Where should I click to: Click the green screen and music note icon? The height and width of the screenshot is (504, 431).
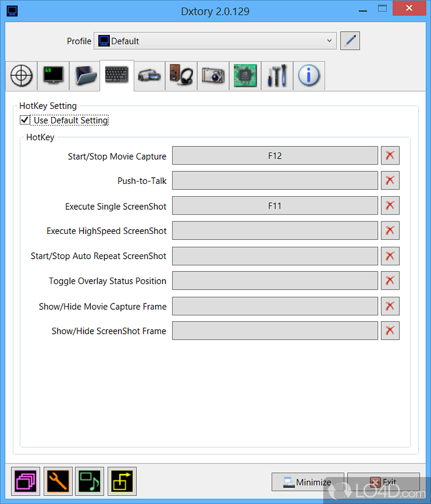(x=89, y=481)
